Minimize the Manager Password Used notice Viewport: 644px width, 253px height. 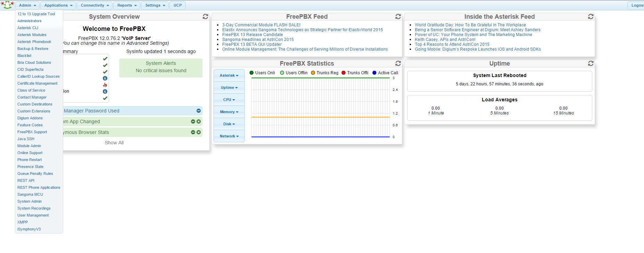(x=199, y=111)
